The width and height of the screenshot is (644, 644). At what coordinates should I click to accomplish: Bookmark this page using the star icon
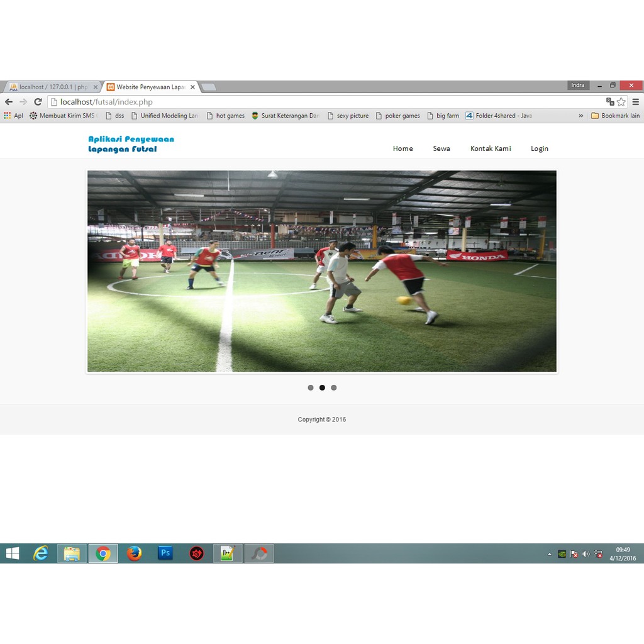[621, 101]
